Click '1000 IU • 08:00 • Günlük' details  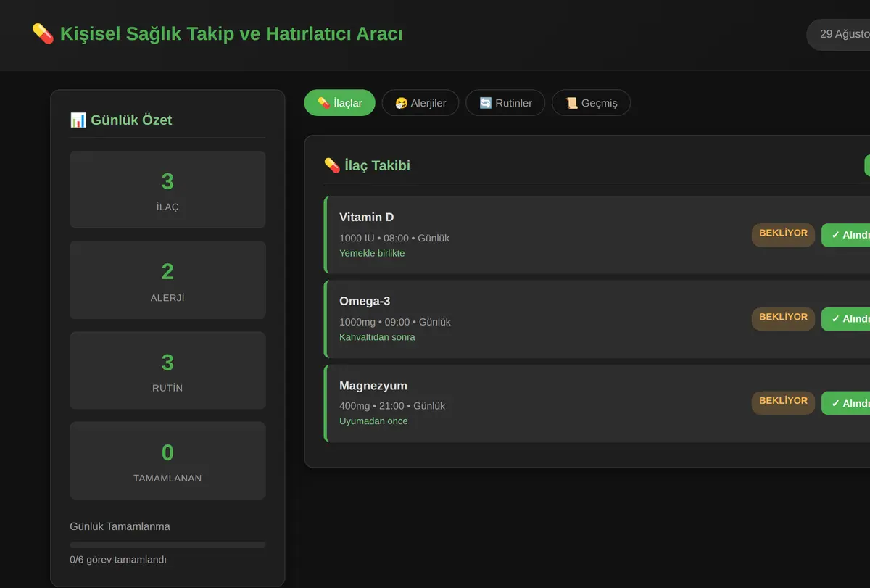click(x=394, y=238)
